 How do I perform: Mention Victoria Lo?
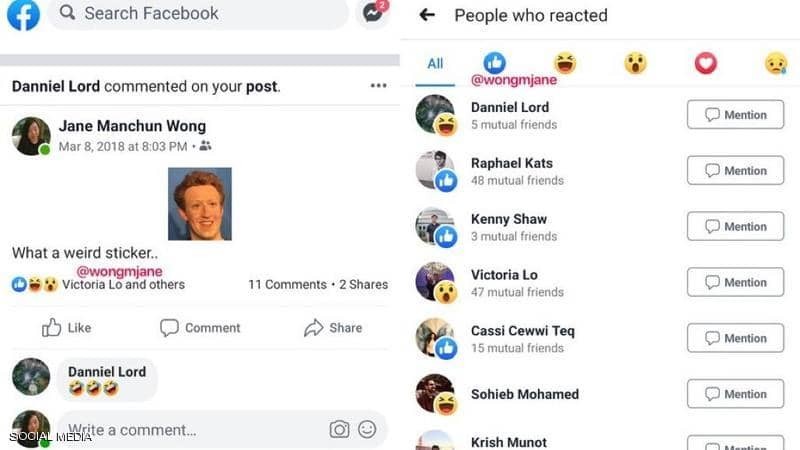point(735,282)
